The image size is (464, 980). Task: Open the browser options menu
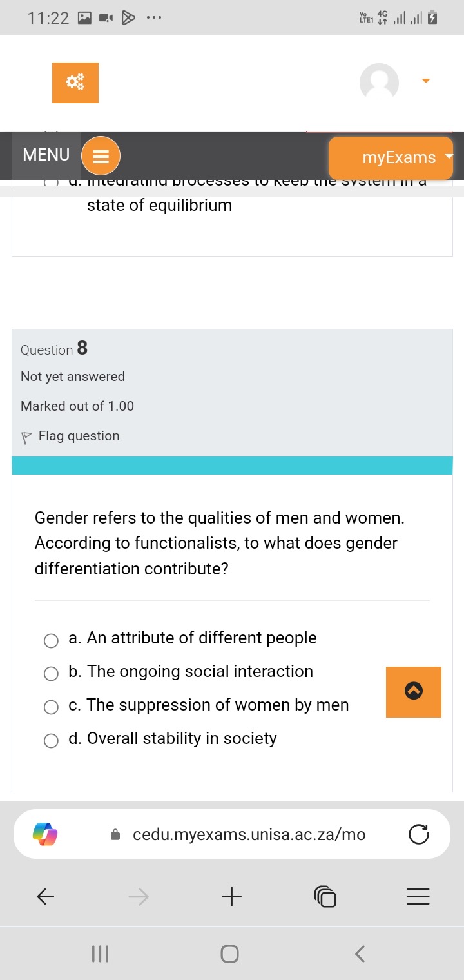coord(418,896)
